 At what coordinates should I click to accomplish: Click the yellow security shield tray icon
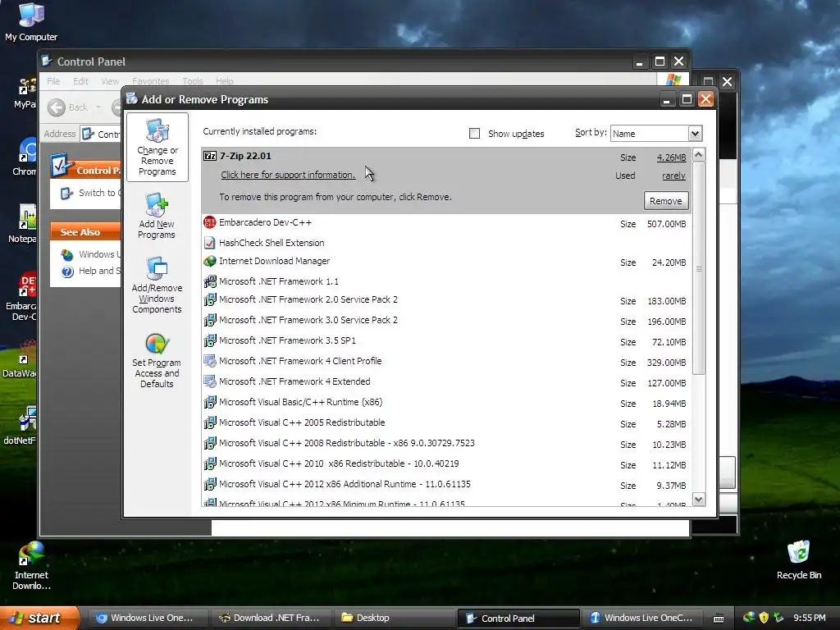[764, 618]
